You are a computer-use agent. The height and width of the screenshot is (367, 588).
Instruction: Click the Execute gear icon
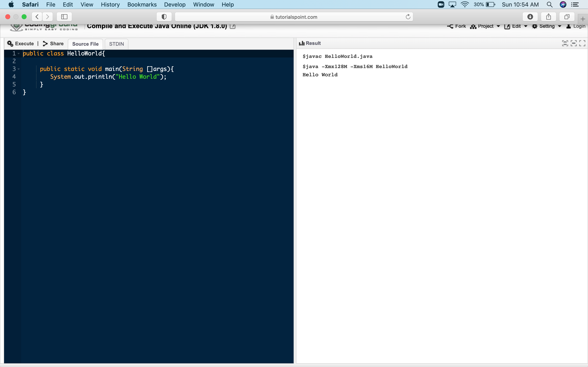10,43
